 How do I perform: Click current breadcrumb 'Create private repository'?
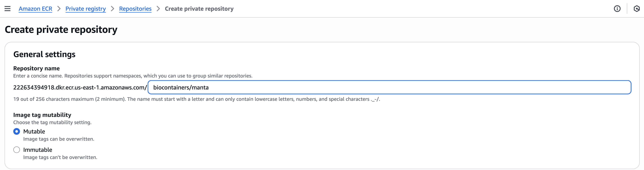tap(199, 9)
